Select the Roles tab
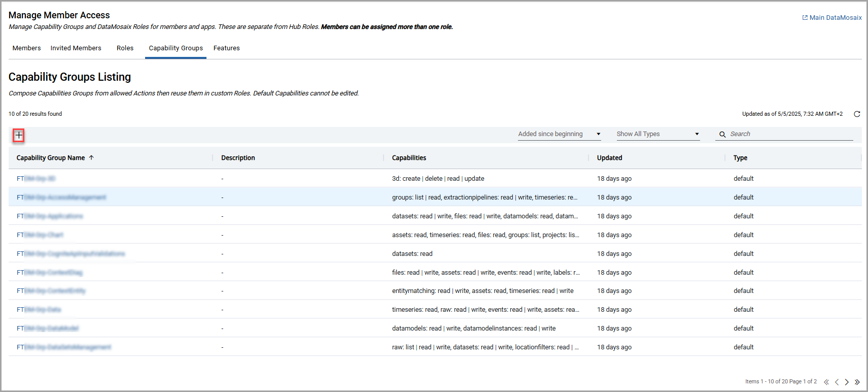The image size is (868, 392). tap(125, 48)
